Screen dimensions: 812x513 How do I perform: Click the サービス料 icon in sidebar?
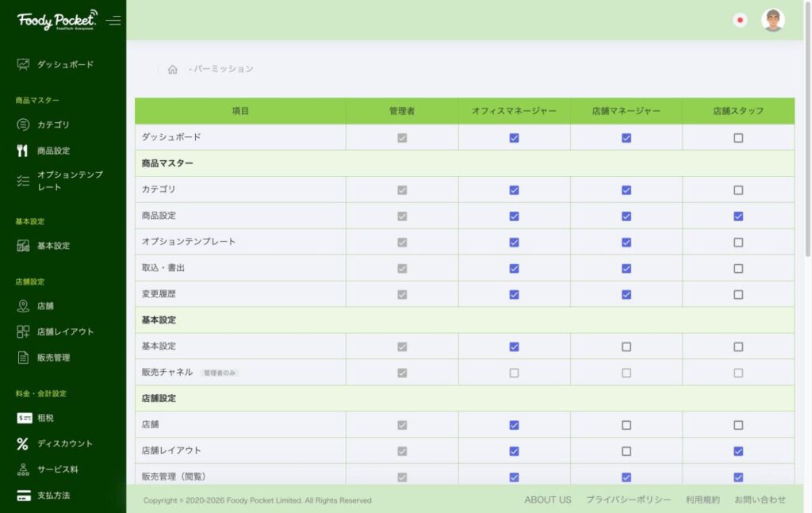tap(23, 469)
